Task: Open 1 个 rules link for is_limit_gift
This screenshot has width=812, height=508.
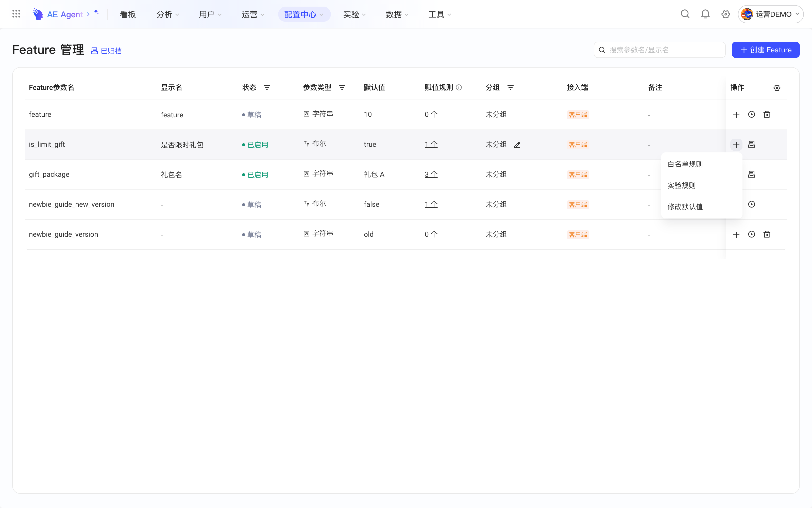Action: point(431,145)
